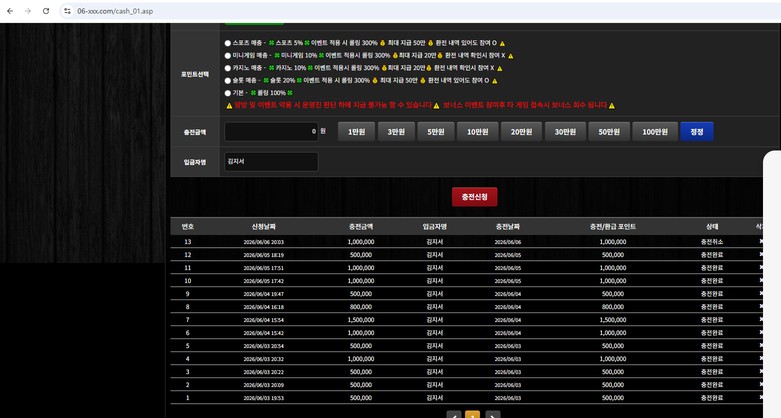
Task: Delete history row number 13
Action: pos(761,241)
